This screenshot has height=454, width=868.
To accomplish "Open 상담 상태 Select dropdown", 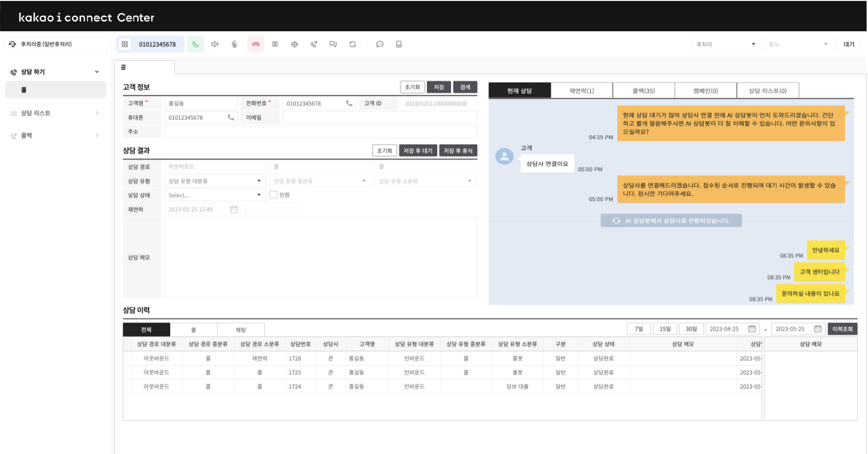I will pyautogui.click(x=215, y=195).
